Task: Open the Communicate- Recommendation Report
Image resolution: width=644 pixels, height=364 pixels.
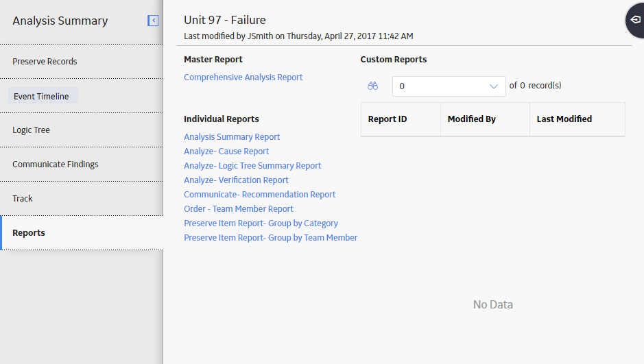Action: point(259,194)
